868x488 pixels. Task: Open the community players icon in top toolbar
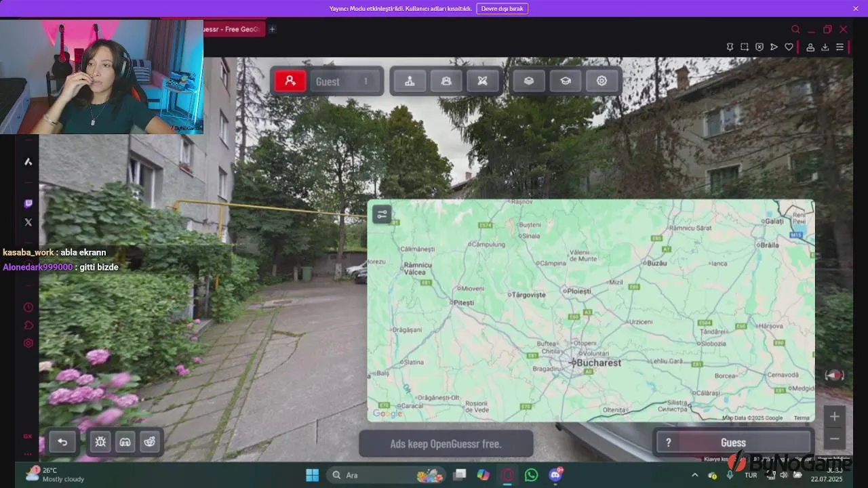point(446,81)
